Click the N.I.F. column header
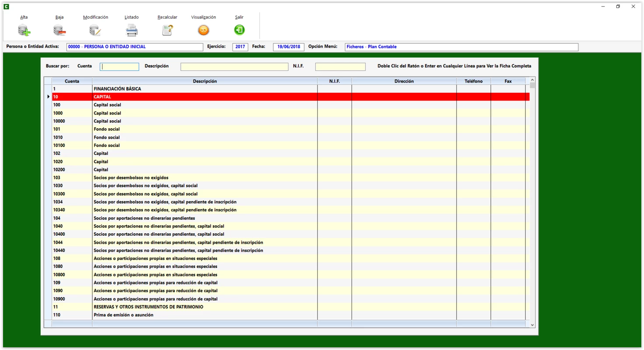Image resolution: width=644 pixels, height=350 pixels. pyautogui.click(x=334, y=81)
